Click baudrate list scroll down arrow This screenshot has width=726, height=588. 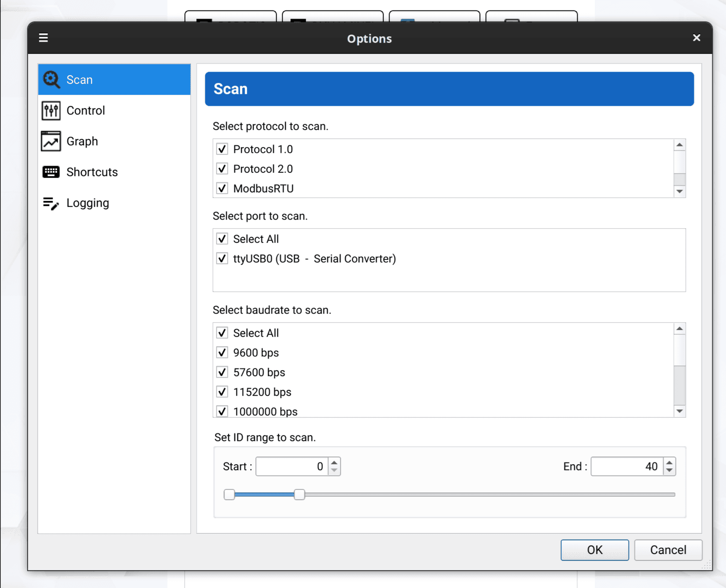point(680,411)
